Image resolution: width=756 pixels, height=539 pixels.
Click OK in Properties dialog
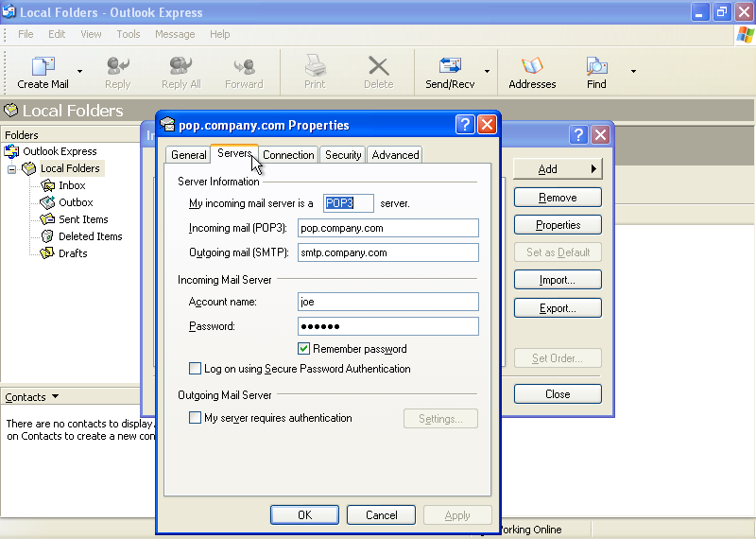coord(304,514)
